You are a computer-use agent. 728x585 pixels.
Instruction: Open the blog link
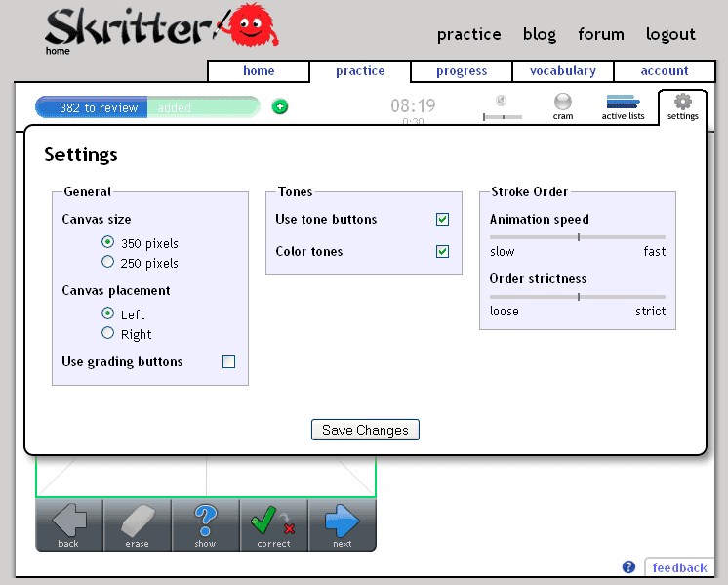540,34
